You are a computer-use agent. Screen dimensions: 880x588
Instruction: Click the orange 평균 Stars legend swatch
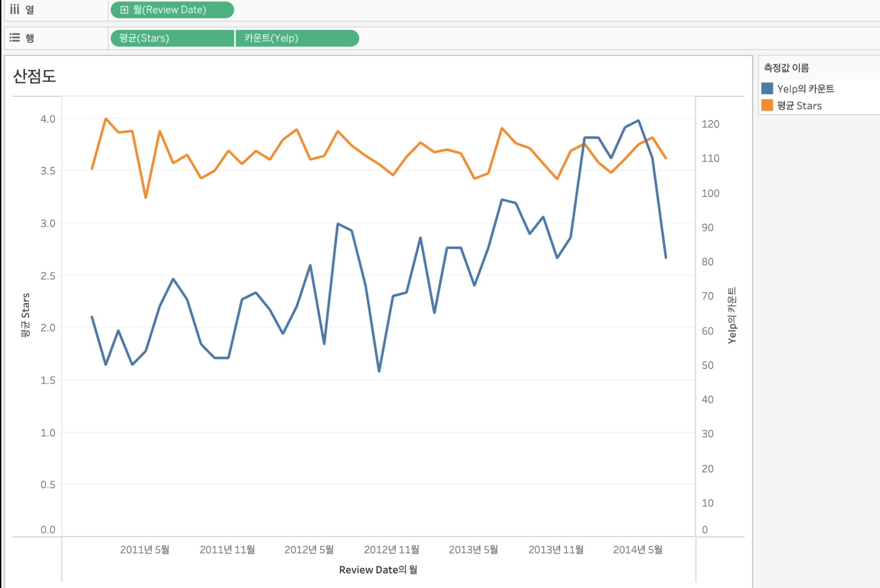coord(767,105)
